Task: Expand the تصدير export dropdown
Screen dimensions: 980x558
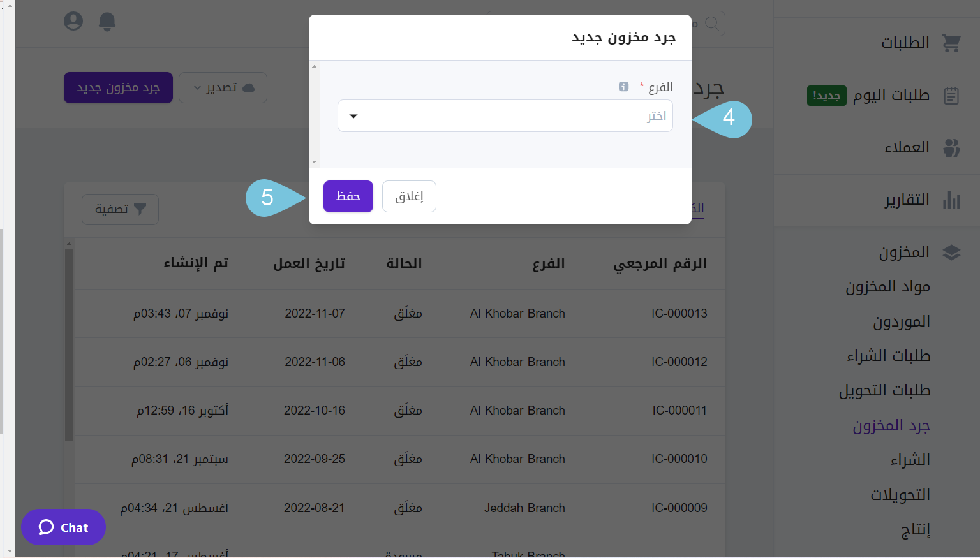Action: pos(223,87)
